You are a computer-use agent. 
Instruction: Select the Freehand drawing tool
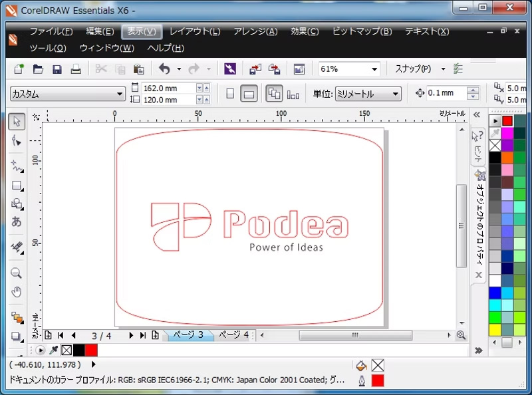pos(17,166)
